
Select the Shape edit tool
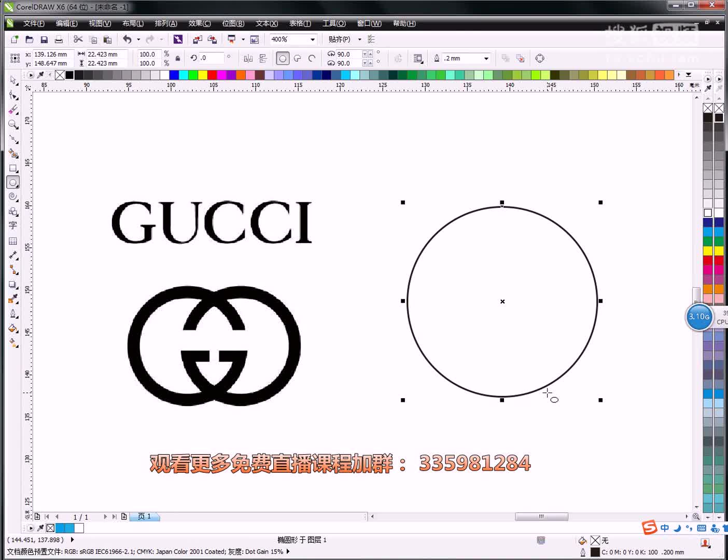[13, 95]
